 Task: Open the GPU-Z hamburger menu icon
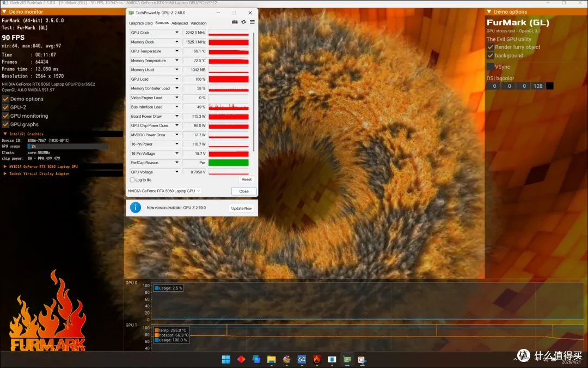tap(253, 22)
